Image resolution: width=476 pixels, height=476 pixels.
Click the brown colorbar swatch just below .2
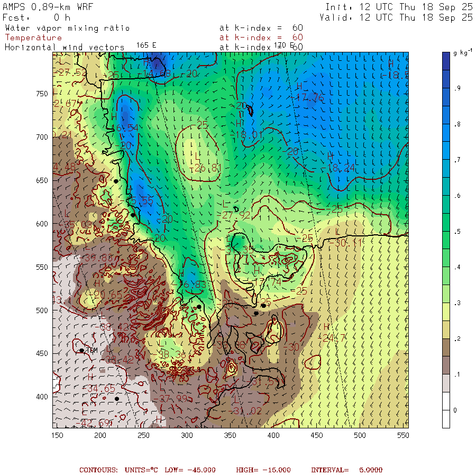(446, 347)
